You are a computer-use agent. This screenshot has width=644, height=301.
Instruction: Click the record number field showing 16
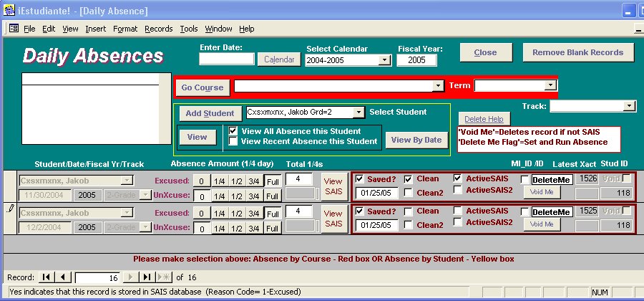[98, 278]
